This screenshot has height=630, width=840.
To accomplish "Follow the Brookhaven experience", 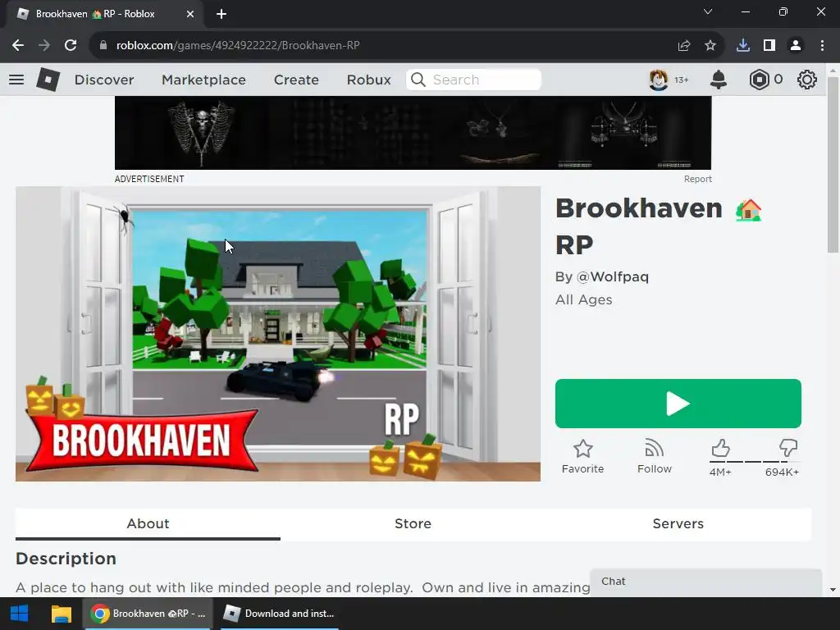I will pyautogui.click(x=654, y=457).
